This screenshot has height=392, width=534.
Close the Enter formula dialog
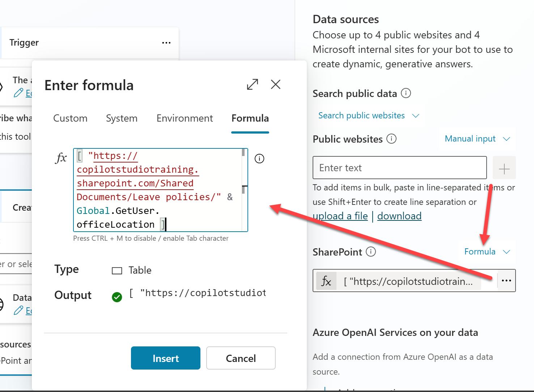tap(276, 84)
